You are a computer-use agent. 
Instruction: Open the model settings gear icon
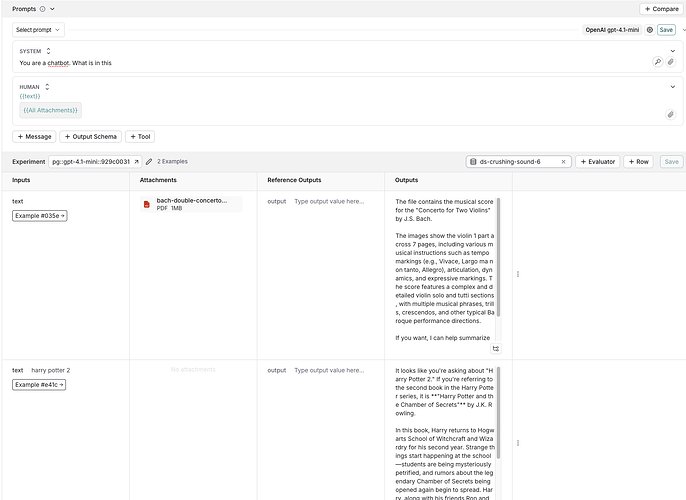(x=650, y=30)
